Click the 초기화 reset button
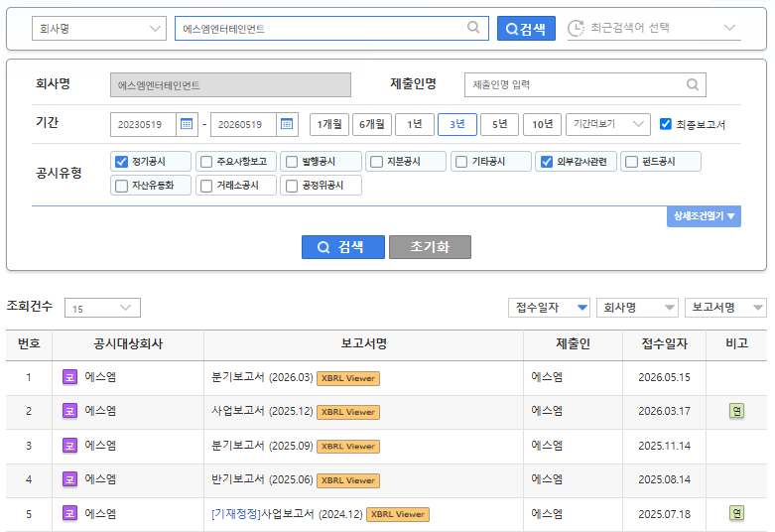Screen dimensions: 775x532 click(x=430, y=247)
